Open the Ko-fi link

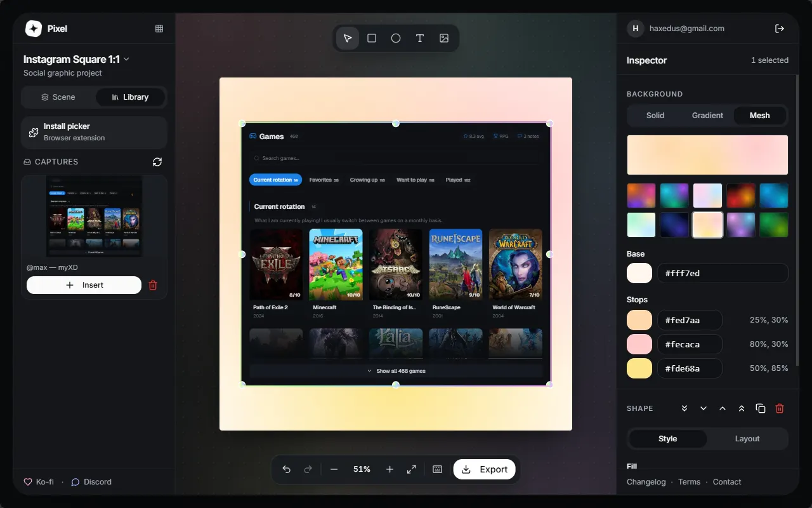pyautogui.click(x=39, y=482)
